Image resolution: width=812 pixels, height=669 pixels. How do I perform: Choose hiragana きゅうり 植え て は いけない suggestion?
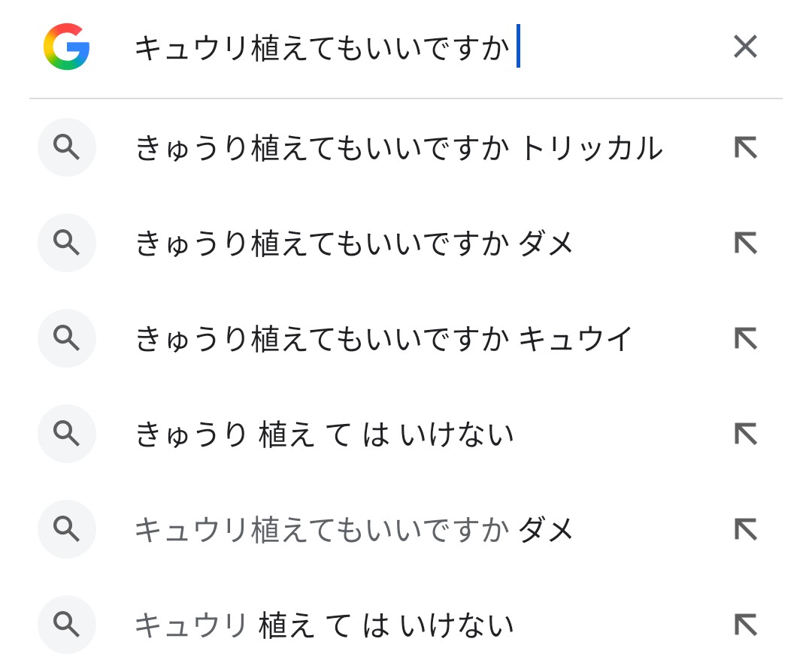(324, 434)
